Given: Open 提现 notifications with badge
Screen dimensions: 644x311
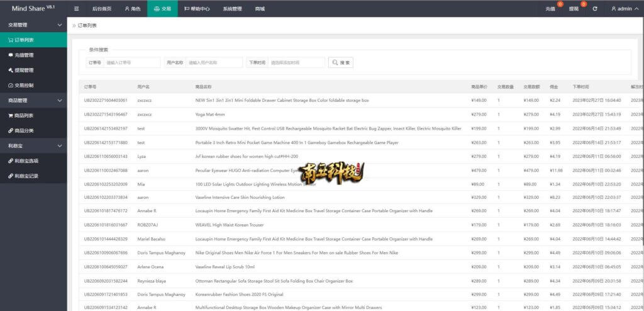Looking at the screenshot, I should click(x=574, y=9).
